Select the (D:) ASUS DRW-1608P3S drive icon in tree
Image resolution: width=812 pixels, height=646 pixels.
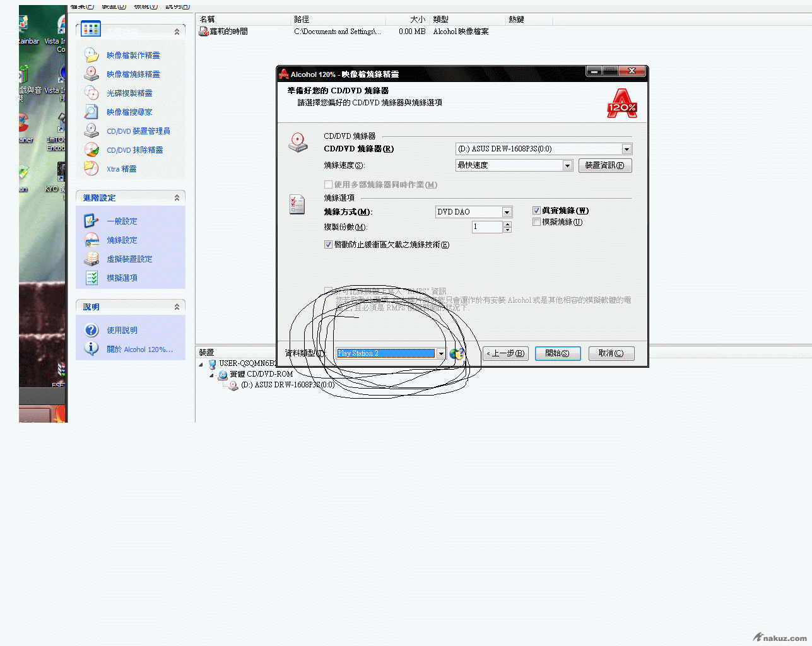pyautogui.click(x=233, y=385)
